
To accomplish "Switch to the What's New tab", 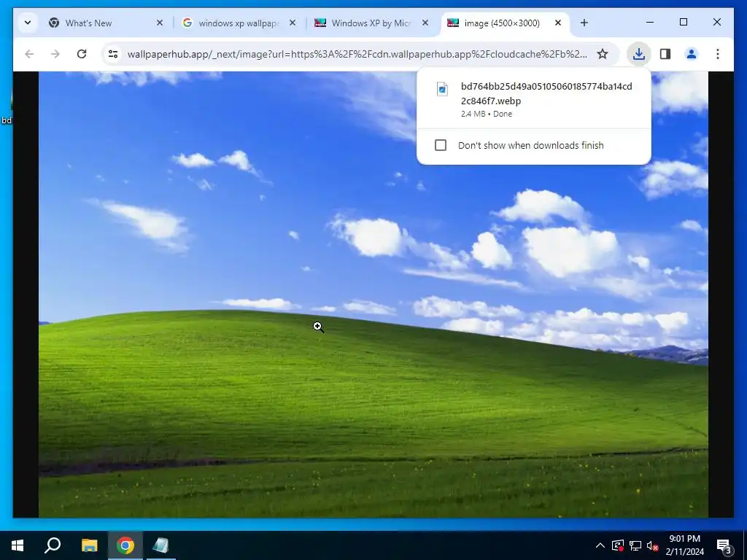I will (104, 23).
